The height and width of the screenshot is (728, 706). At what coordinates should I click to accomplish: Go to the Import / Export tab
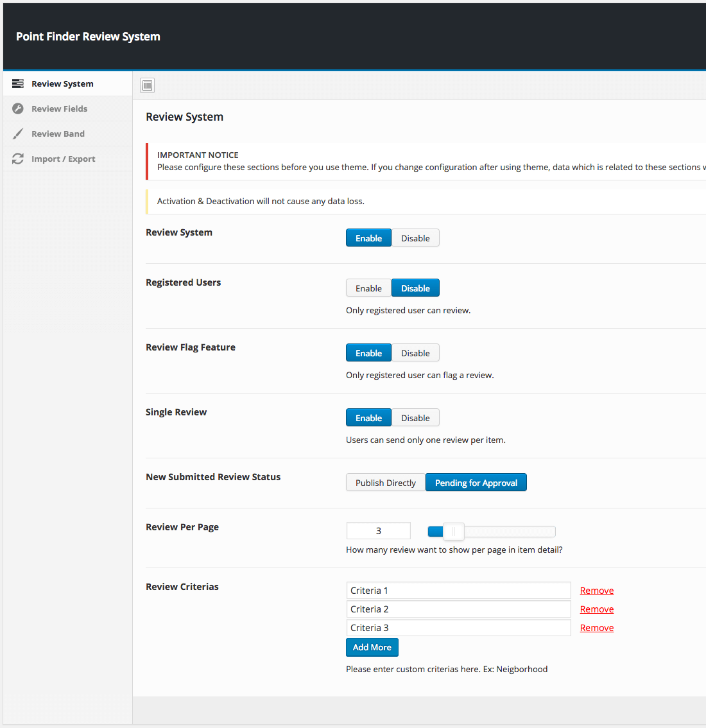tap(63, 159)
